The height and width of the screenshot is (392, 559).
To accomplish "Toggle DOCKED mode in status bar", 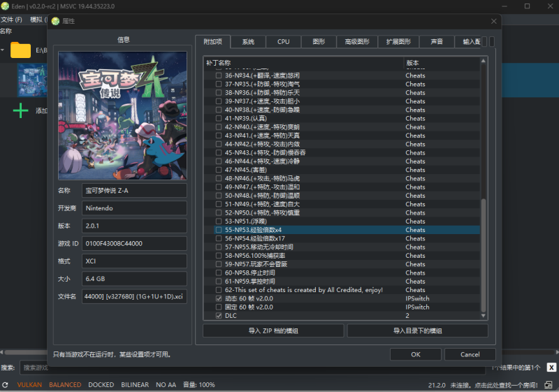I will 101,385.
